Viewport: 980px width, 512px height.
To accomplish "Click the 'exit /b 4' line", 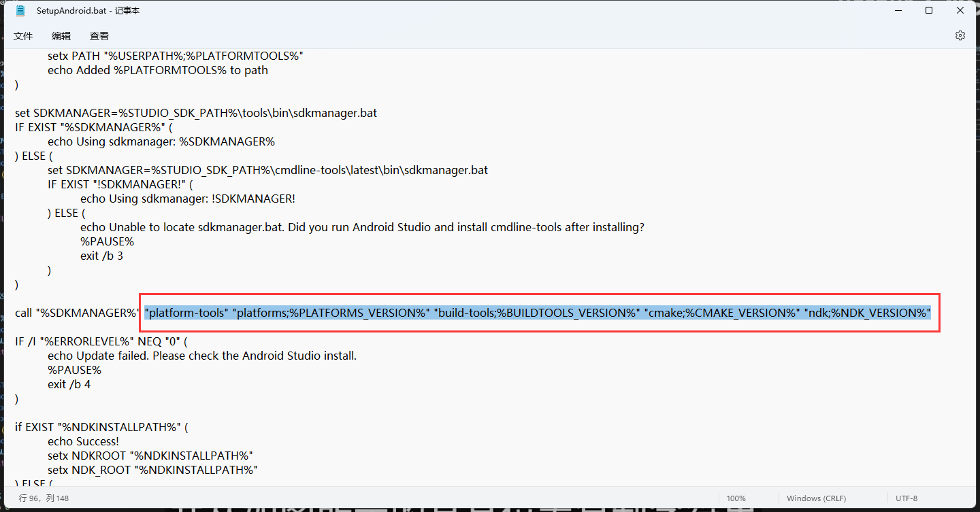I will tap(69, 384).
